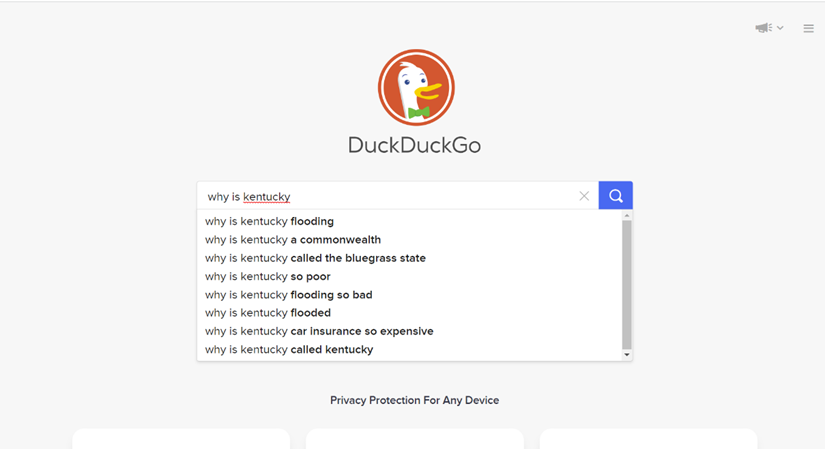Click the DuckDuckGo duck logo

tap(415, 88)
